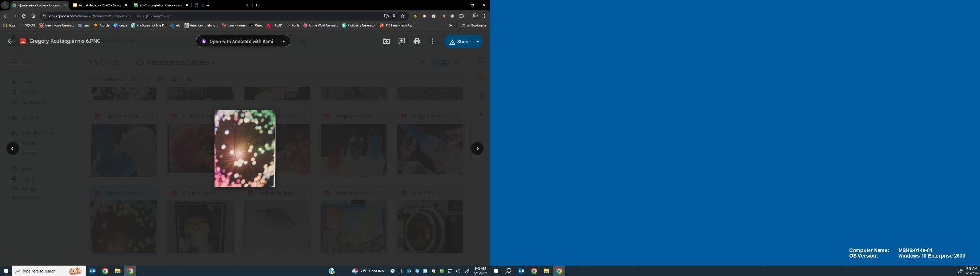Open the All Bookmarks folder
The width and height of the screenshot is (980, 276).
point(474,25)
